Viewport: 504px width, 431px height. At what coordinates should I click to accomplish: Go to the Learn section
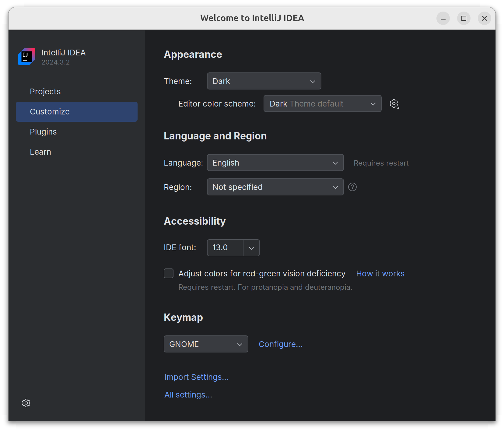(x=40, y=152)
